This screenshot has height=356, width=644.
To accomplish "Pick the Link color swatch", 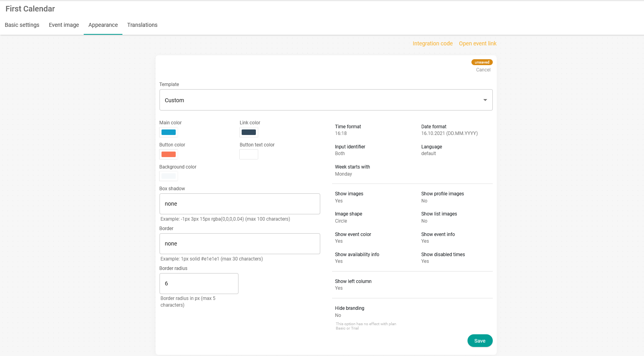I will coord(249,132).
